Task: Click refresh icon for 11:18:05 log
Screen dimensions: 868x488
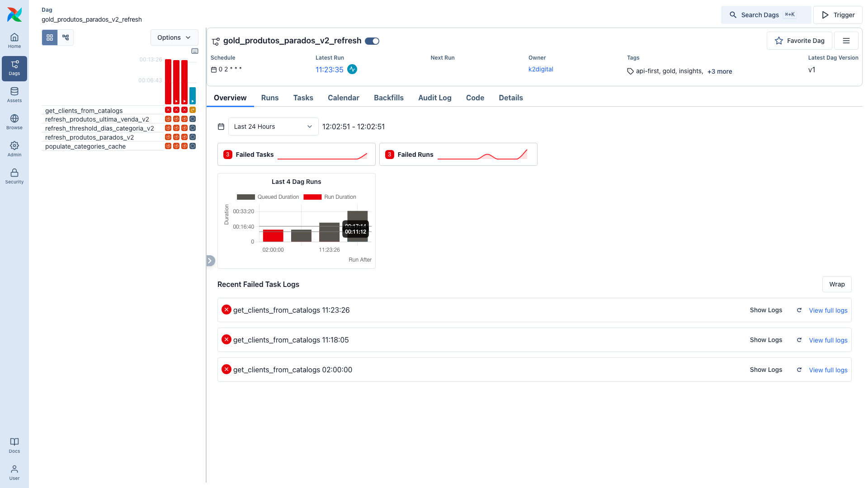Action: pyautogui.click(x=799, y=340)
